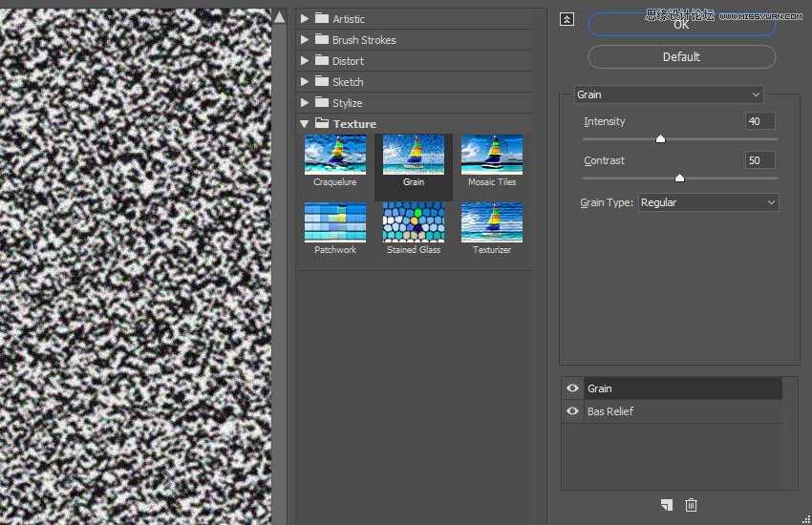Viewport: 812px width, 525px height.
Task: Collapse the filter gallery thumbnails panel
Action: point(566,19)
